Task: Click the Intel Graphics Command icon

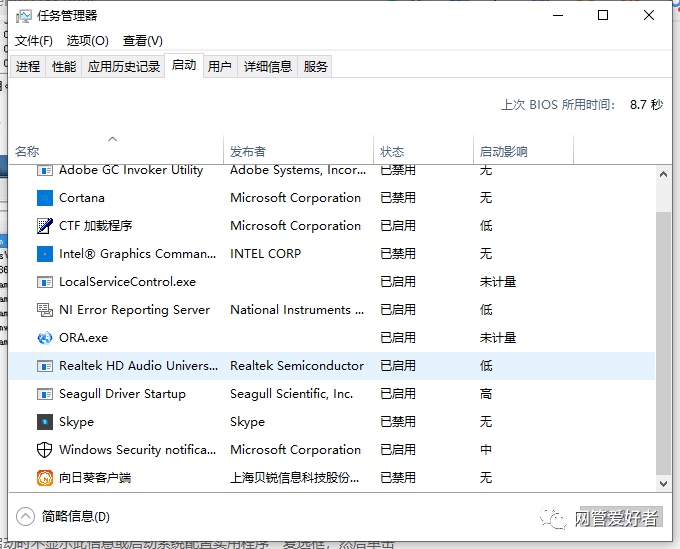Action: point(45,254)
